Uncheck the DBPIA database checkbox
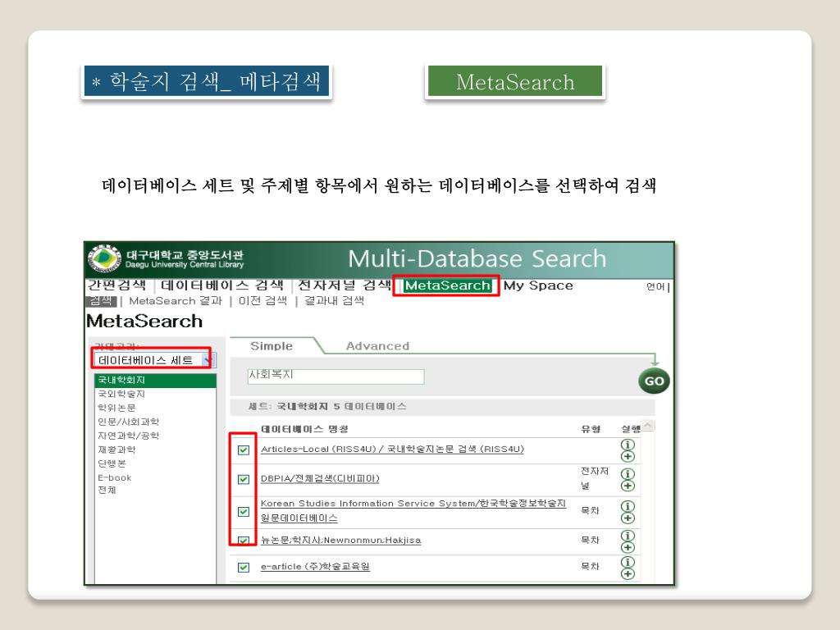 (243, 479)
